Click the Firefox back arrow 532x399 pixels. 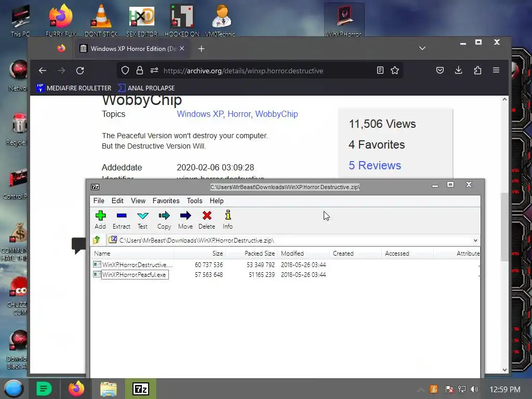pyautogui.click(x=43, y=71)
